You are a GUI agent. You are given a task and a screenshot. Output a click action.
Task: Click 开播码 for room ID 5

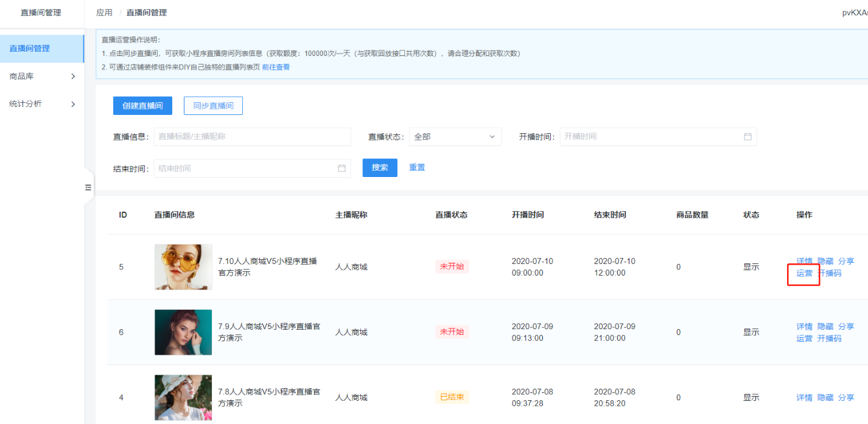829,273
